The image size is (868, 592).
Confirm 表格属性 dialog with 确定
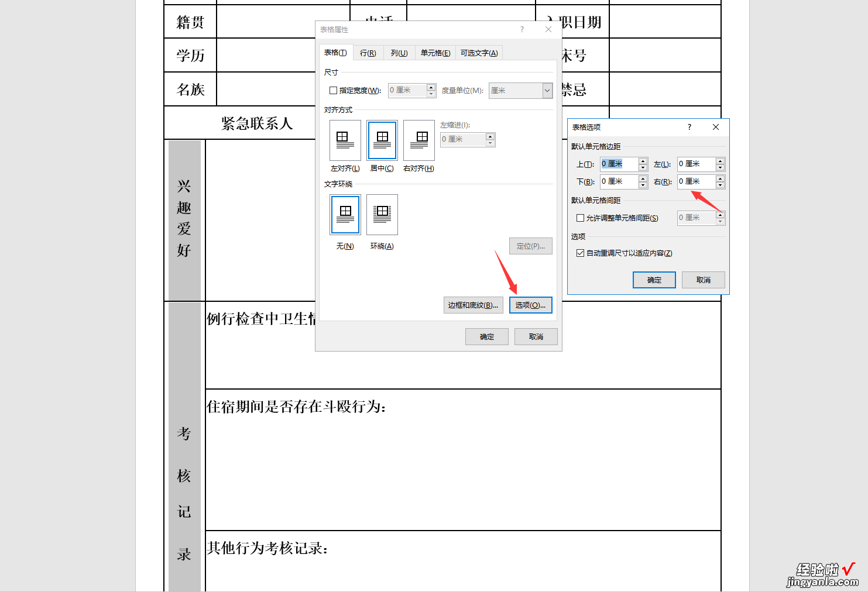pyautogui.click(x=487, y=337)
